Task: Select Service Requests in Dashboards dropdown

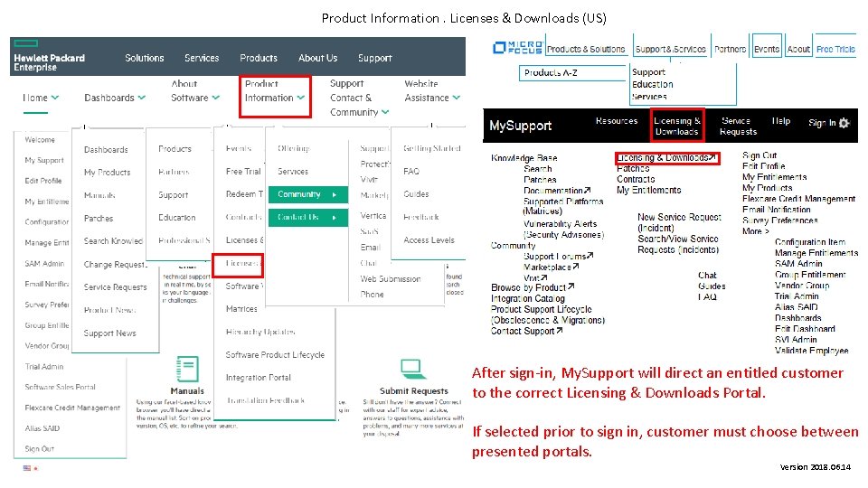Action: point(115,287)
